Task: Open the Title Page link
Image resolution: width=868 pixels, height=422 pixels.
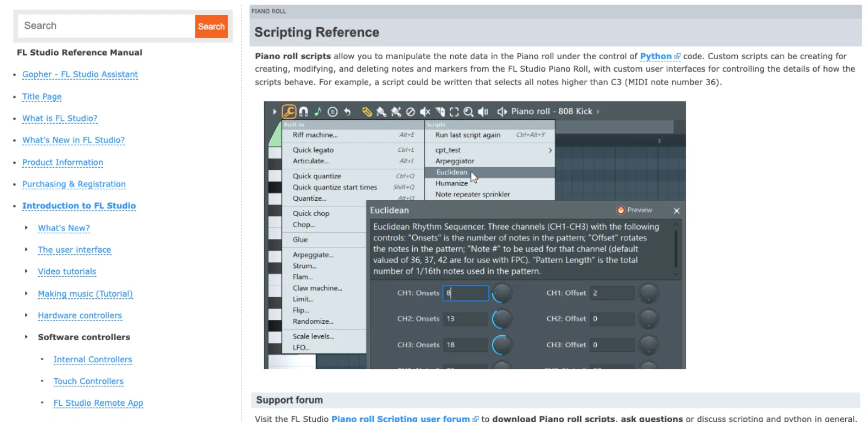Action: pos(42,97)
